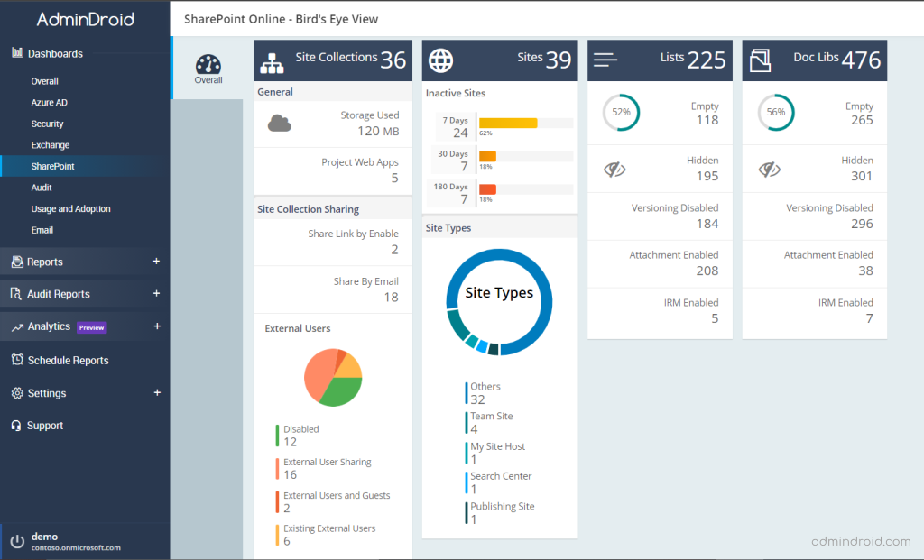Image resolution: width=924 pixels, height=560 pixels.
Task: Expand the Analytics plus sign
Action: tap(157, 326)
